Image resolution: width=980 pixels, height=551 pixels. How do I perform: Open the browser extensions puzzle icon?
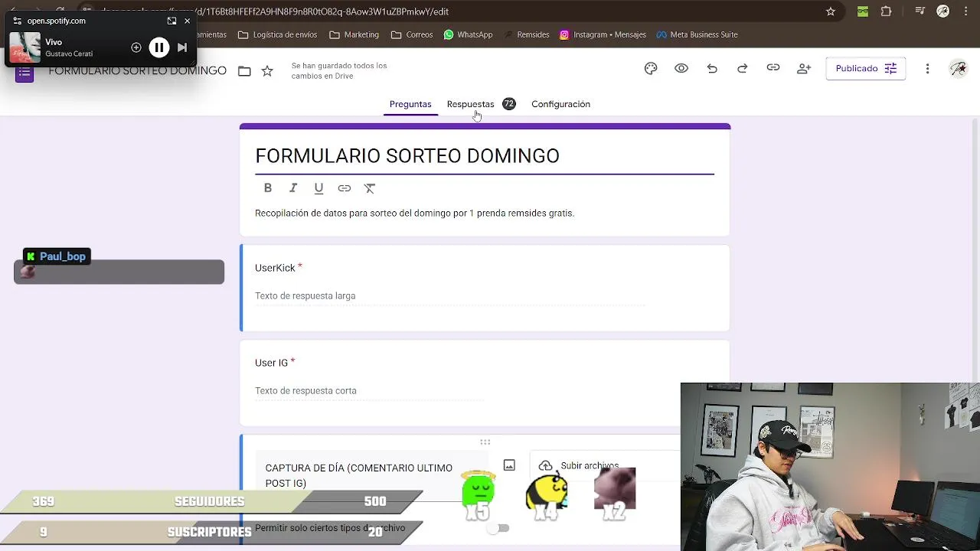(x=886, y=11)
